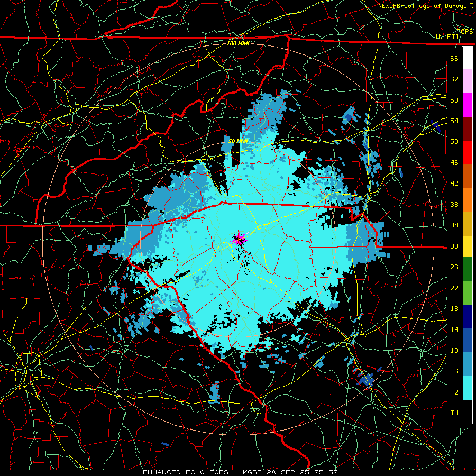The image size is (476, 476).
Task: Click the white swatch in the tops legend
Action: 467,58
